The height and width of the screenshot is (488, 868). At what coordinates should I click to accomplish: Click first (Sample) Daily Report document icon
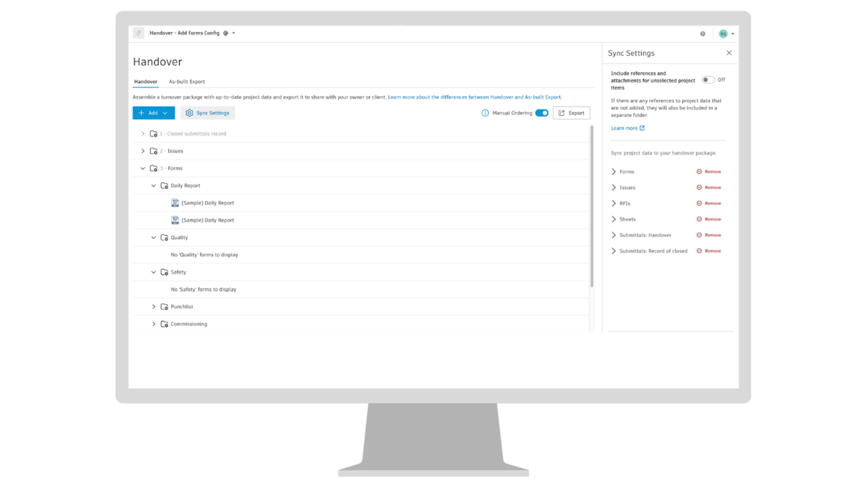click(x=175, y=203)
